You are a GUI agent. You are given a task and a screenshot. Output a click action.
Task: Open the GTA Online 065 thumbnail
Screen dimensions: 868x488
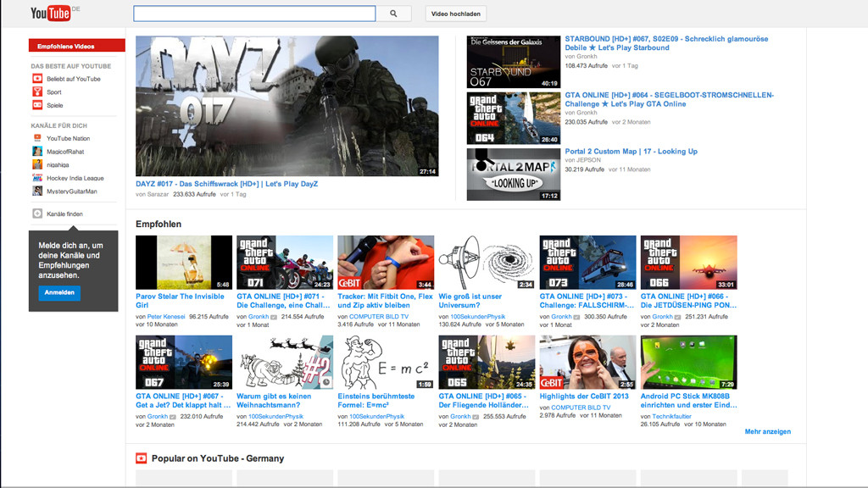coord(487,363)
